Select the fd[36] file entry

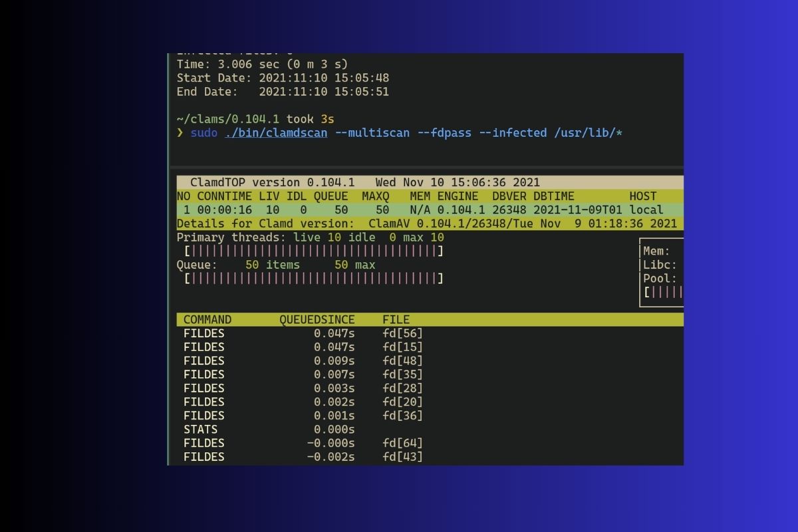click(402, 416)
